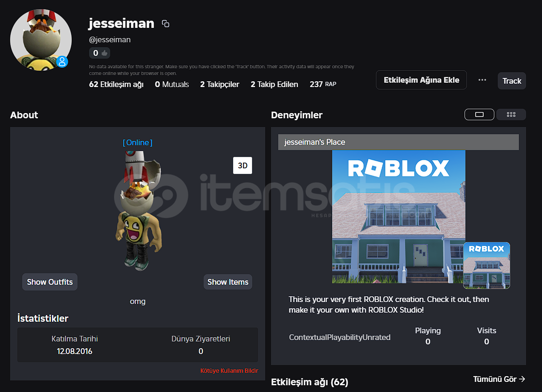Open the profile avatar headshot
This screenshot has width=542, height=392.
tap(41, 40)
